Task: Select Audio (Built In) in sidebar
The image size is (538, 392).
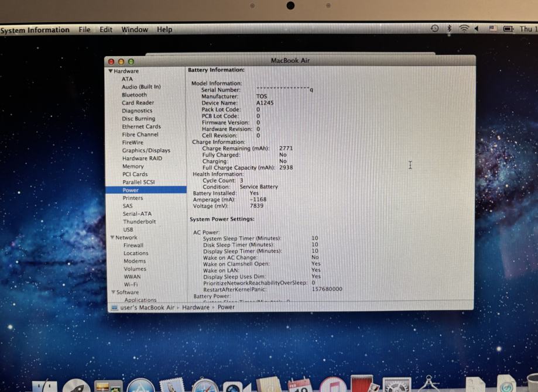Action: [141, 87]
